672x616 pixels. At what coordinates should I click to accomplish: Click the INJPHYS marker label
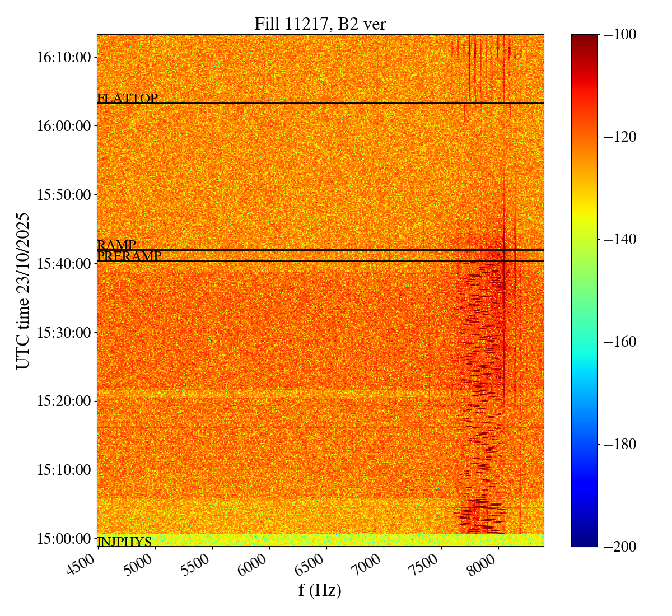click(x=124, y=542)
